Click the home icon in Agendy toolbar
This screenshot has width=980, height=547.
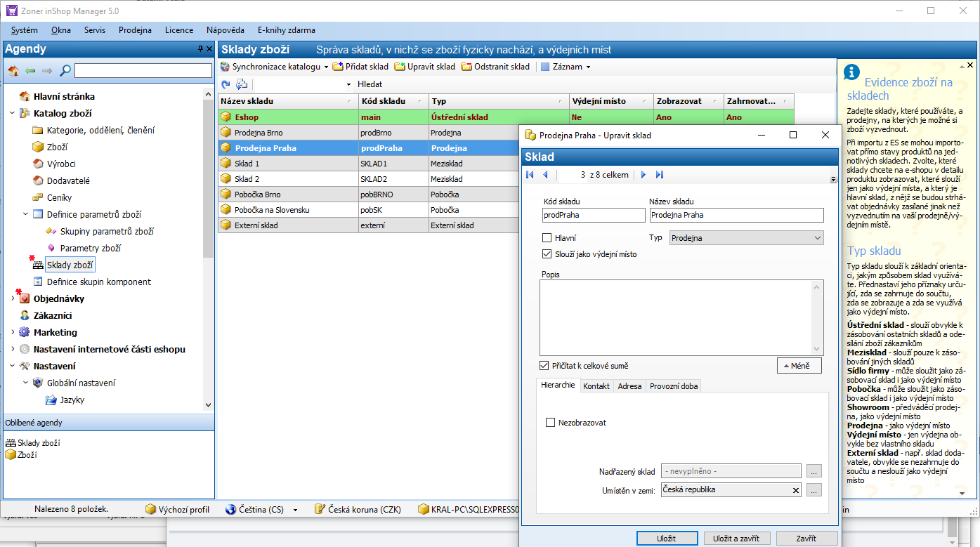click(13, 71)
